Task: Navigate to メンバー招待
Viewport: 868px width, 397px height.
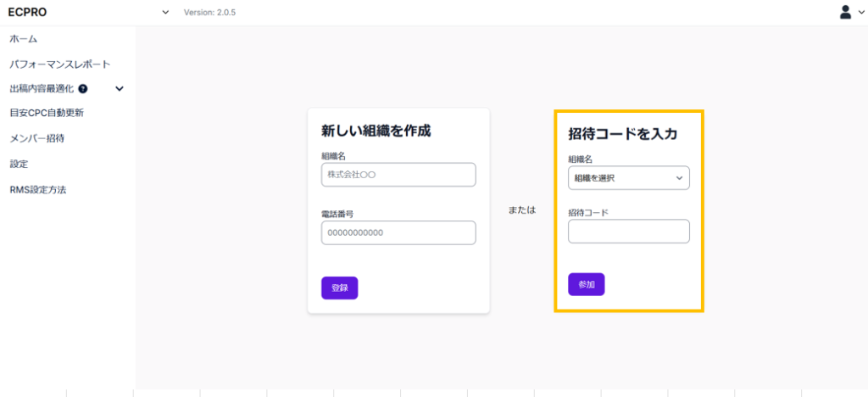Action: tap(36, 137)
